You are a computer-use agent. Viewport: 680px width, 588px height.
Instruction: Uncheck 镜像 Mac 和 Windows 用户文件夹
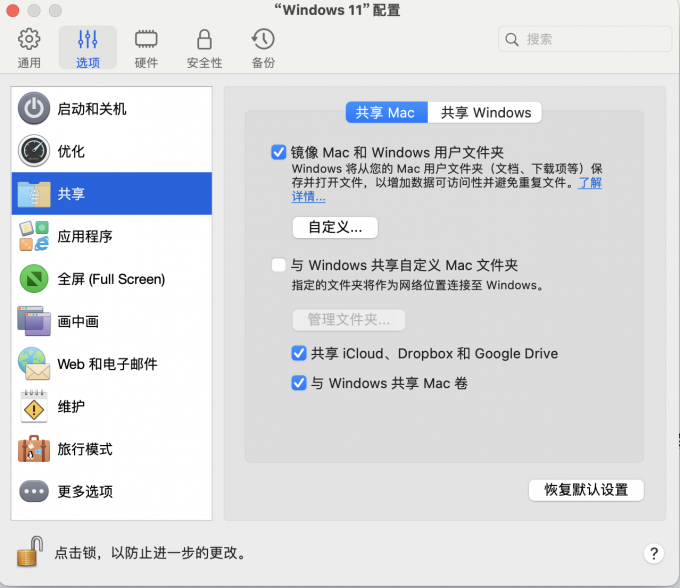pyautogui.click(x=279, y=152)
